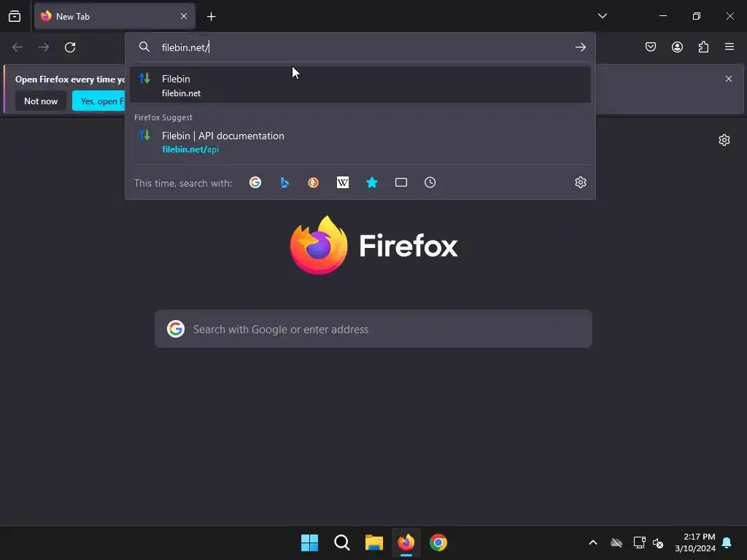Launch Chrome from the taskbar
Screen dimensions: 747x560
(438, 542)
